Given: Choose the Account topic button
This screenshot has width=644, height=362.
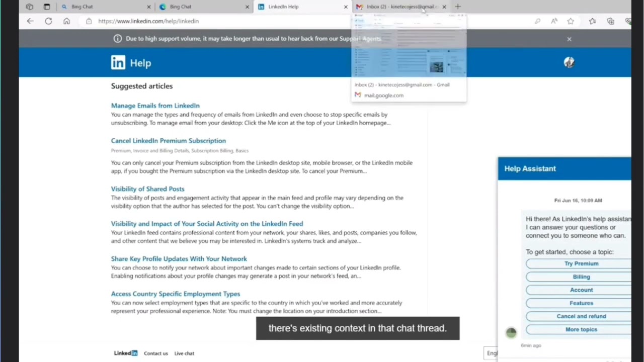Looking at the screenshot, I should (x=579, y=290).
